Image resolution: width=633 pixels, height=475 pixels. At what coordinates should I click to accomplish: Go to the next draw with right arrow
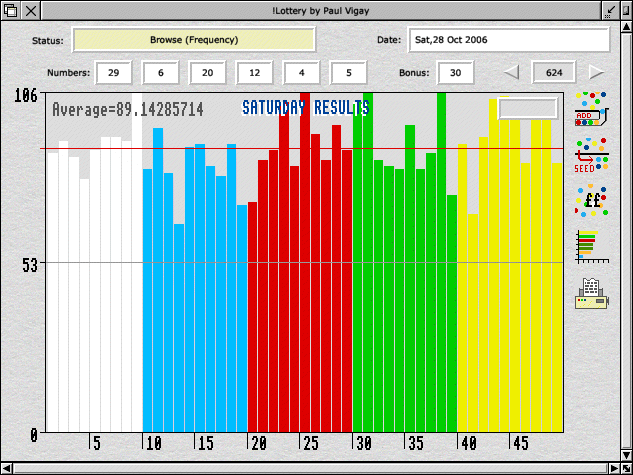point(597,72)
